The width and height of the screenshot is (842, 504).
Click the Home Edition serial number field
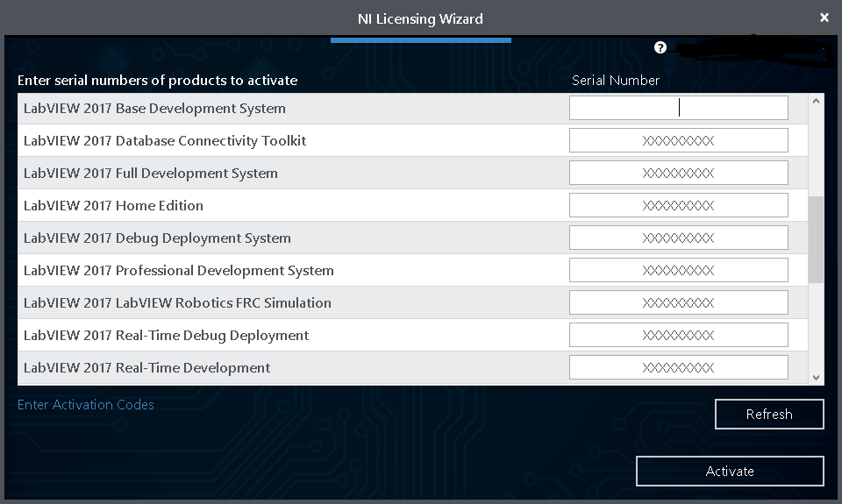pos(678,205)
